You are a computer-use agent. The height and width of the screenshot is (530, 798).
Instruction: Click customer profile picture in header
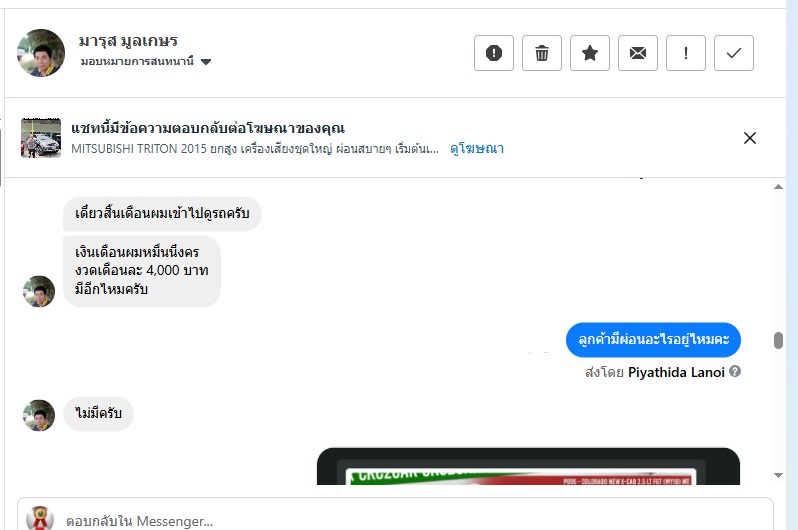point(41,53)
